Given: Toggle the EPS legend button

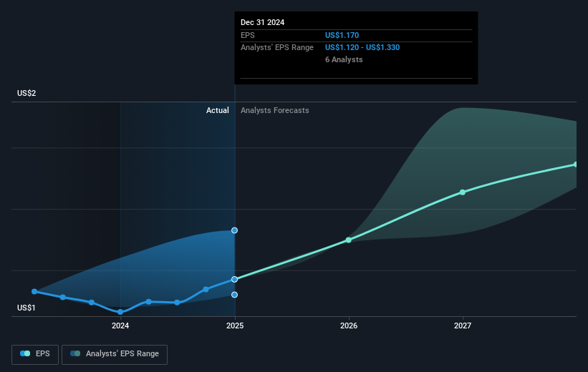Looking at the screenshot, I should tap(35, 354).
